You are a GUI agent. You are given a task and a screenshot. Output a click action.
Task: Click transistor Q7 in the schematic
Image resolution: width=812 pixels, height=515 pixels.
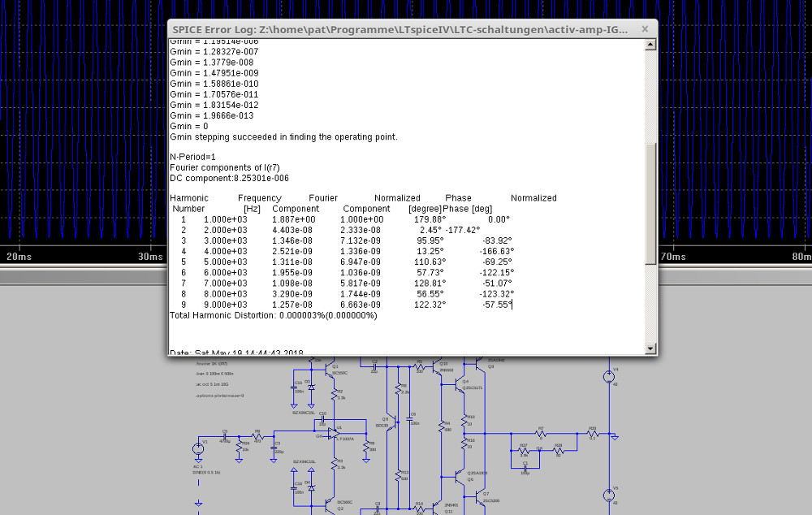tap(480, 497)
